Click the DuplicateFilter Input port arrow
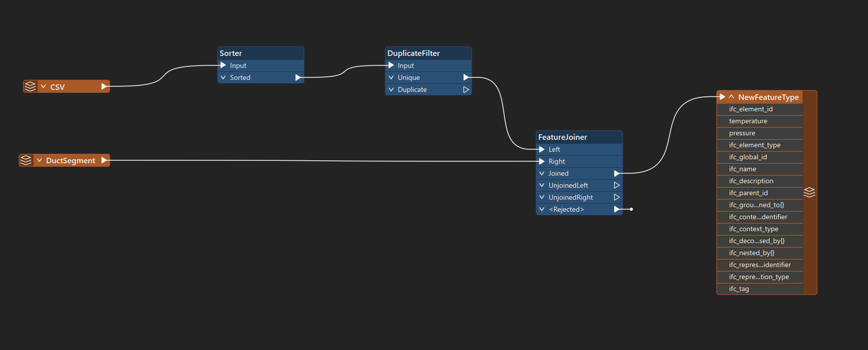Viewport: 868px width, 350px height. pos(391,65)
